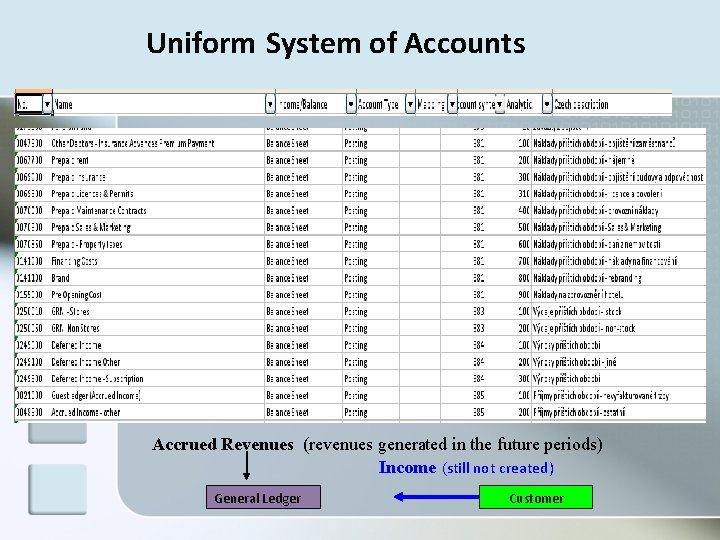This screenshot has height=540, width=720.
Task: Click analytic value 310 in Licences row
Action: coord(524,194)
